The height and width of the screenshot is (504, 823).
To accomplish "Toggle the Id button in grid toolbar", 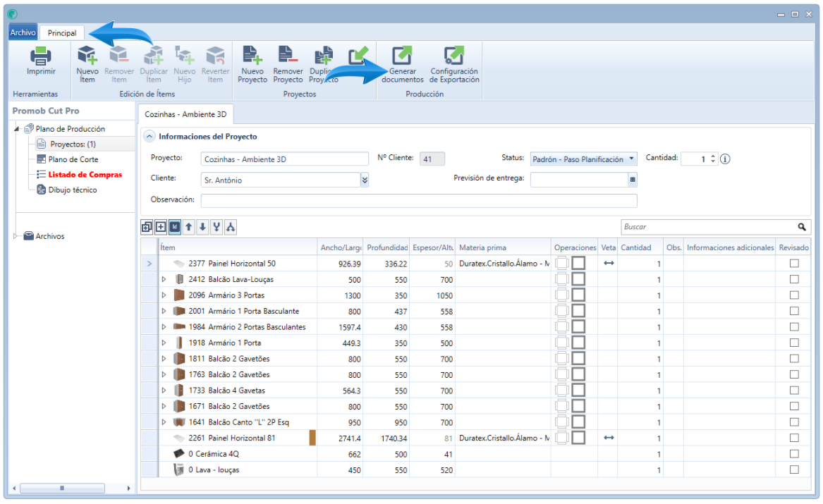I will [175, 227].
